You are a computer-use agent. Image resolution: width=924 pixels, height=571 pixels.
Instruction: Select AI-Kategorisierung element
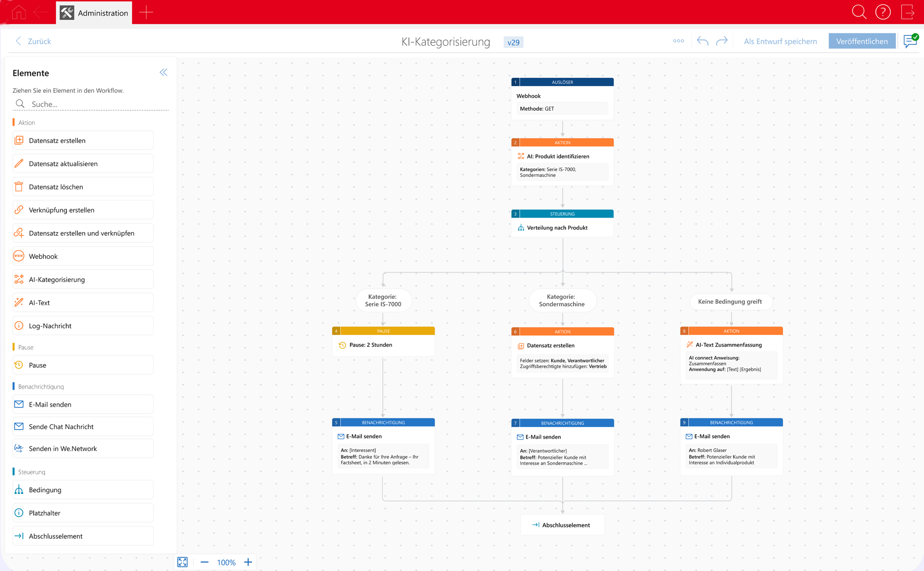point(83,279)
